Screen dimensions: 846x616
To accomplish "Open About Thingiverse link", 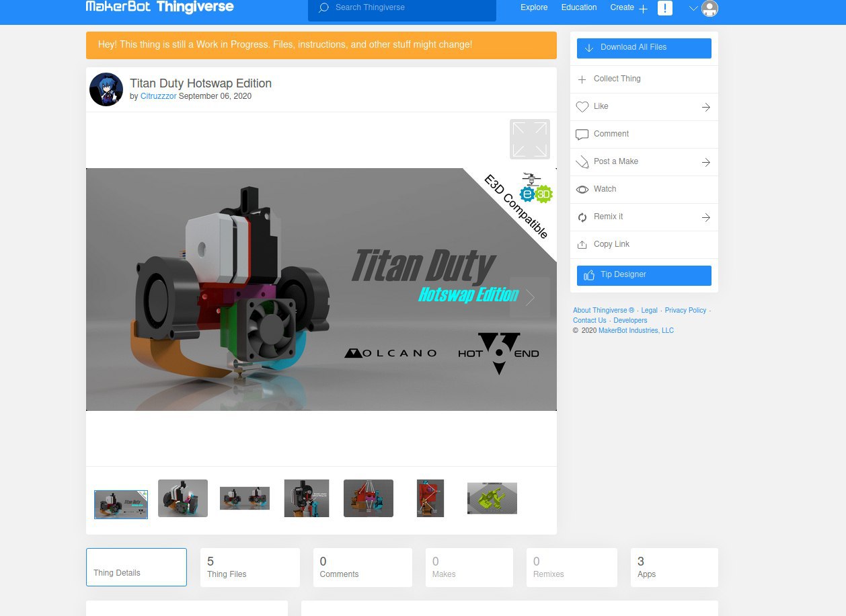I will 603,311.
